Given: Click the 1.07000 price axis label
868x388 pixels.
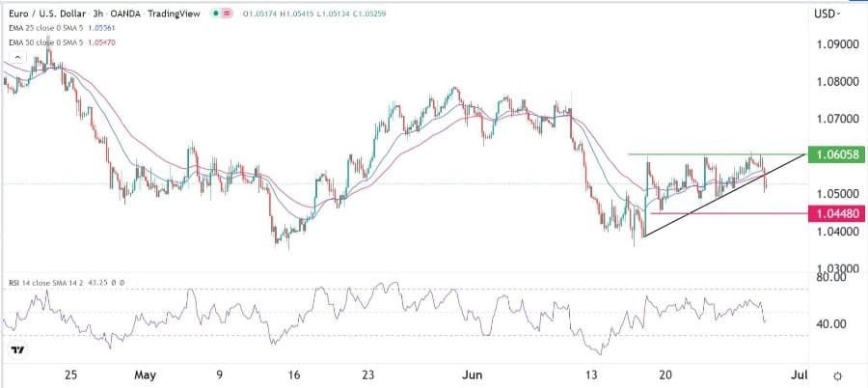Looking at the screenshot, I should click(x=838, y=119).
